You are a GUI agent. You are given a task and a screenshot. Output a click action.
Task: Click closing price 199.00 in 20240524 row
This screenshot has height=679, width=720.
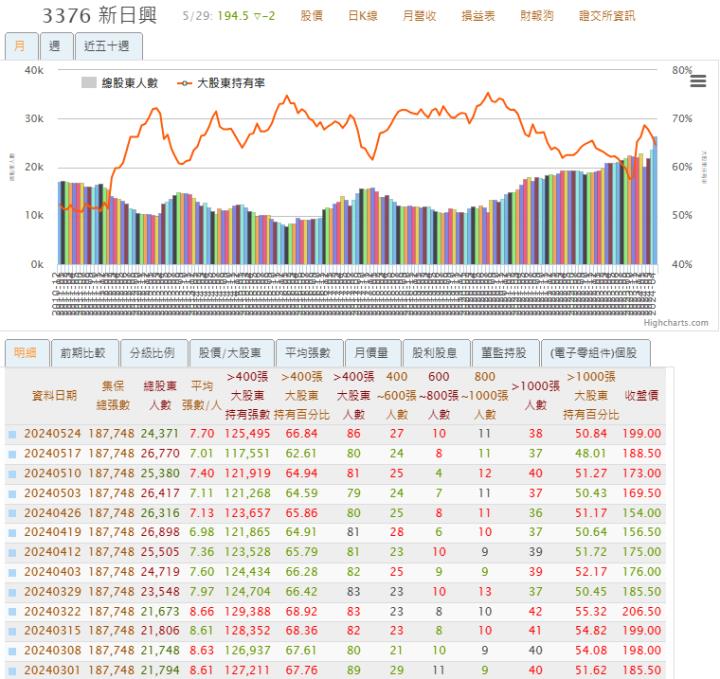point(641,434)
